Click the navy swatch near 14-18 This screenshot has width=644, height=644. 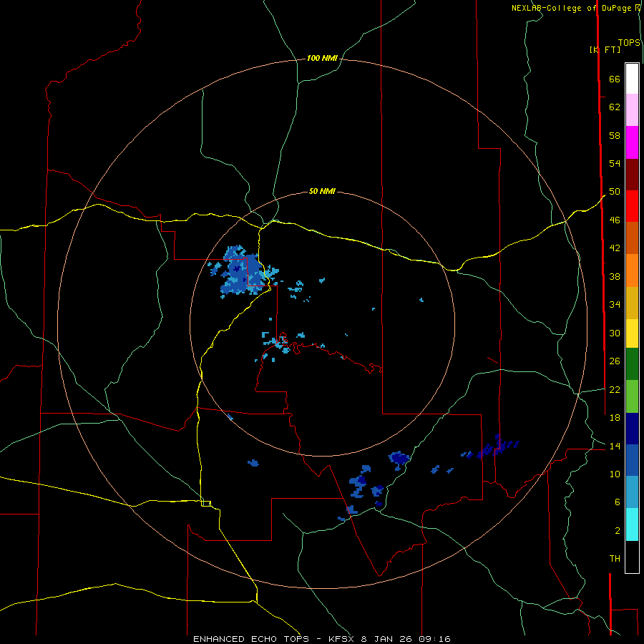click(632, 429)
